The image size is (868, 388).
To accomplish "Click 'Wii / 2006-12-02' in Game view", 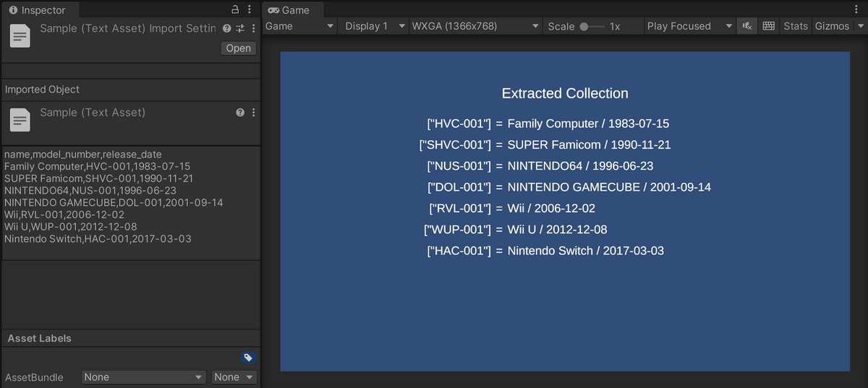I will click(x=551, y=208).
